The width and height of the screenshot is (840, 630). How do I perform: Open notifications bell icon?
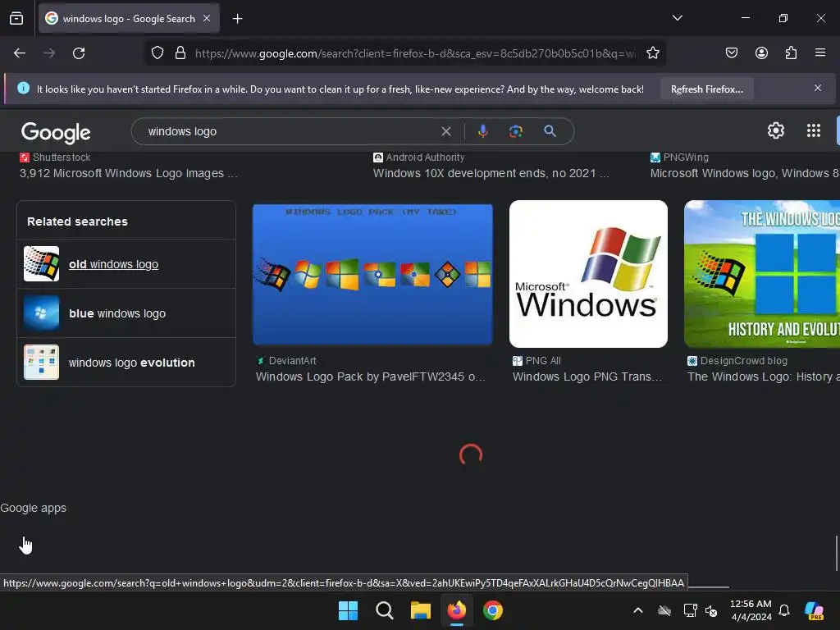click(783, 610)
